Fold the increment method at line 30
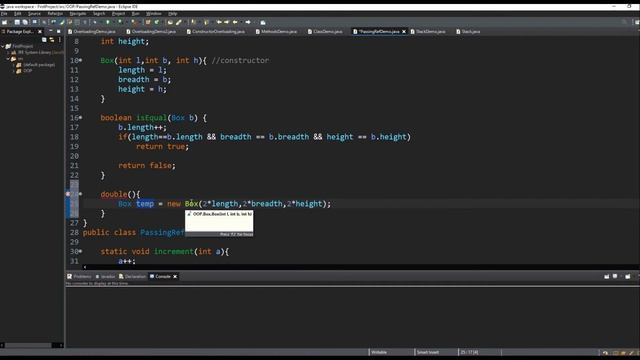Image resolution: width=640 pixels, height=360 pixels. pyautogui.click(x=80, y=251)
